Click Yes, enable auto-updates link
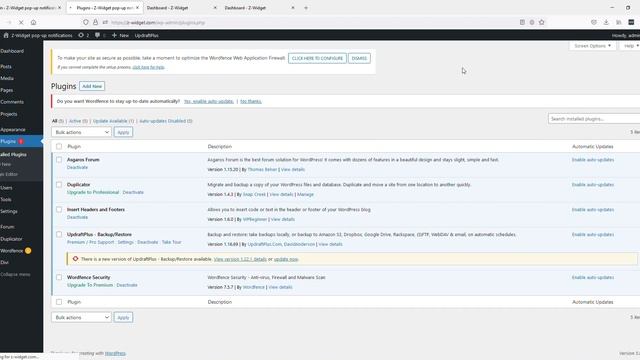Image resolution: width=640 pixels, height=360 pixels. pyautogui.click(x=209, y=101)
